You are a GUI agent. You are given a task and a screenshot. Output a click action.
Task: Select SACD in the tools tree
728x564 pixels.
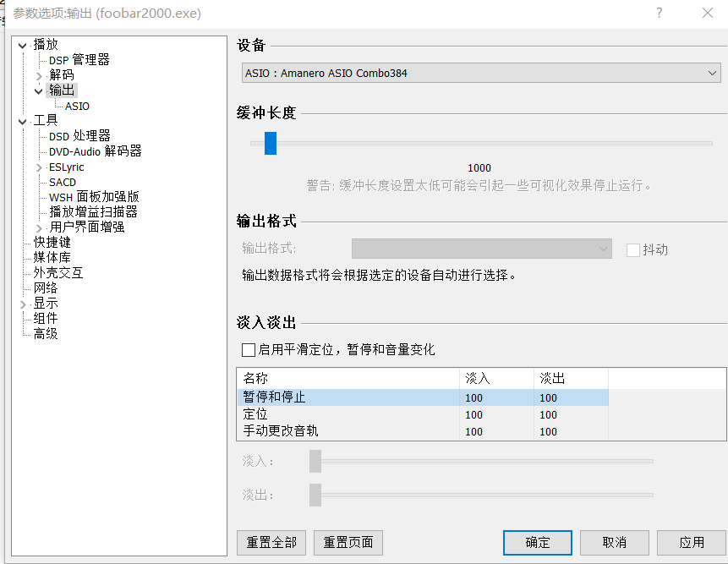click(x=63, y=182)
